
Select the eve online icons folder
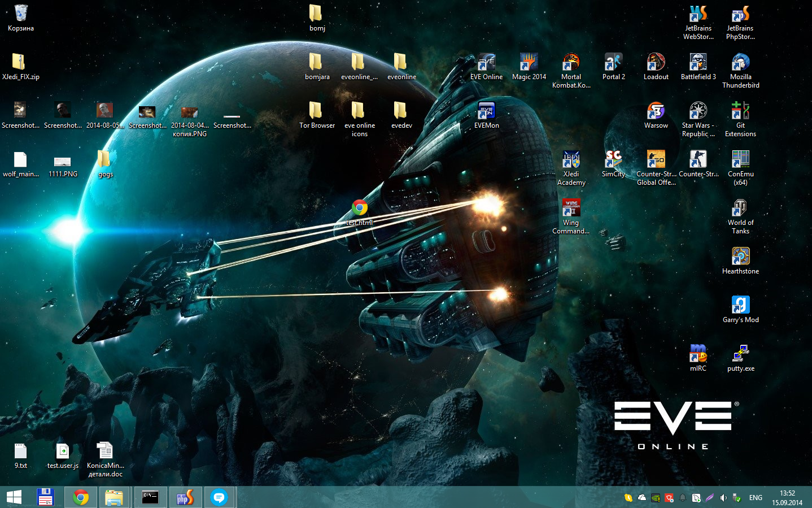coord(360,120)
